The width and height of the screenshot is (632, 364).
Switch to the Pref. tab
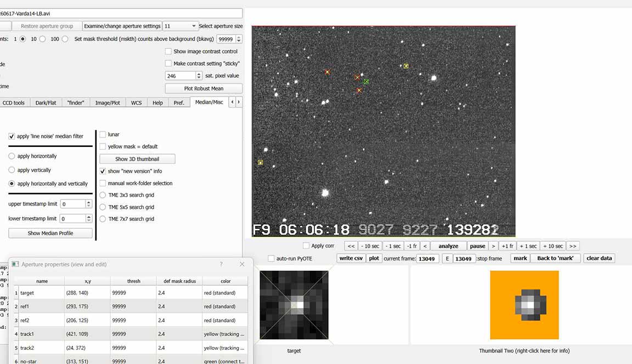coord(179,103)
